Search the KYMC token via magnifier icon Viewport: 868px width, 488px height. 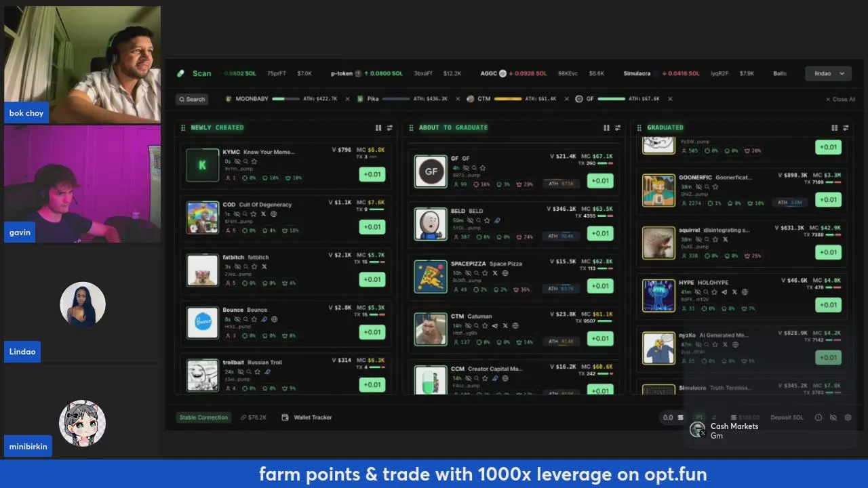tap(245, 161)
